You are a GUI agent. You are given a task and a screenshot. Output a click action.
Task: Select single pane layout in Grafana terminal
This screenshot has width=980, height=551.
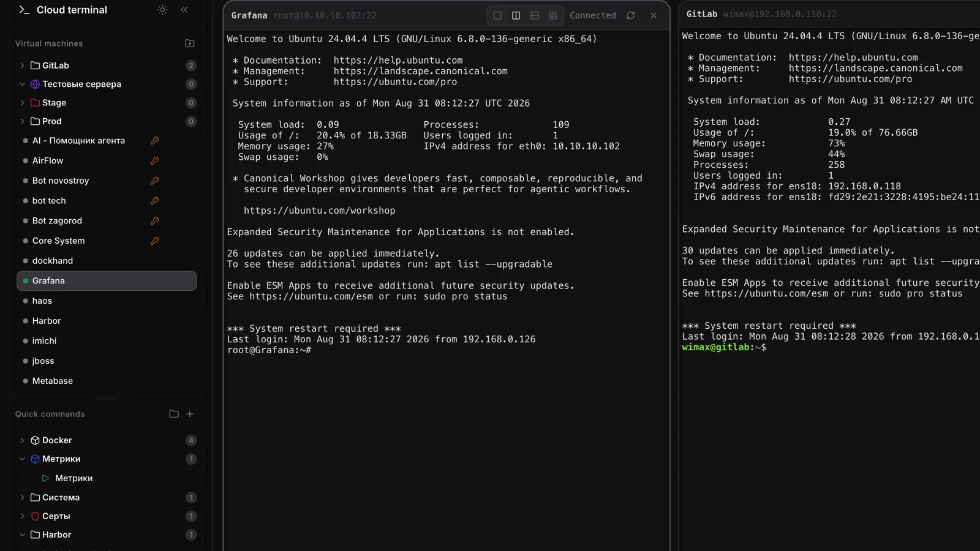(x=497, y=15)
